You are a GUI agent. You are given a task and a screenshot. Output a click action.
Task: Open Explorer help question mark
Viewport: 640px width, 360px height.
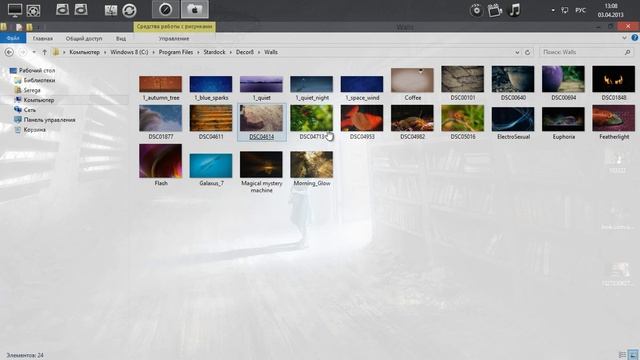pyautogui.click(x=635, y=38)
